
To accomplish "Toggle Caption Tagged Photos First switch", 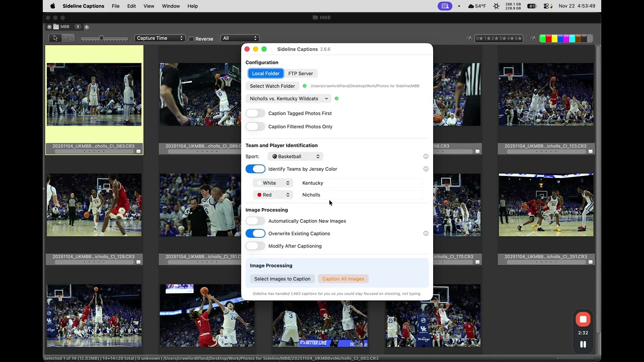I will pos(255,114).
